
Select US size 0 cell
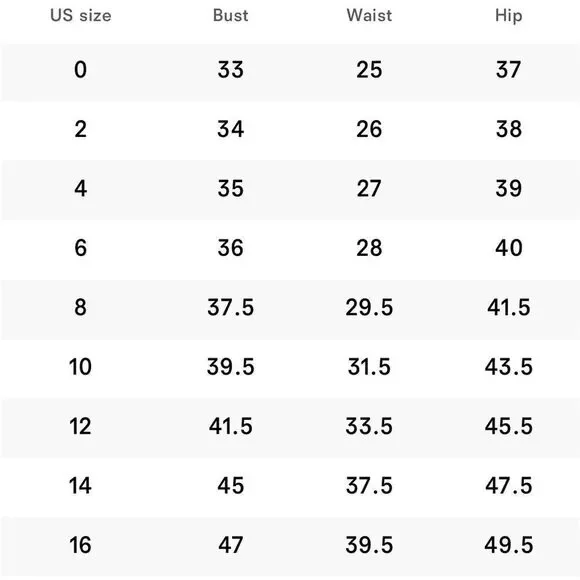(81, 70)
